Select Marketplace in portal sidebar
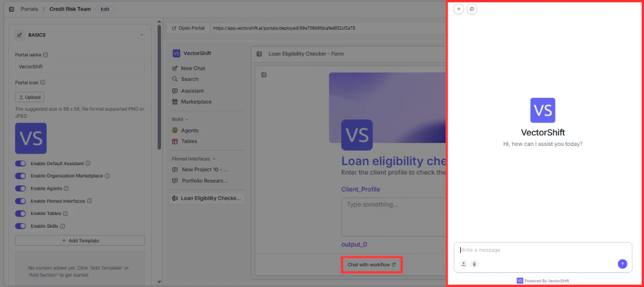The image size is (644, 287). [x=192, y=101]
